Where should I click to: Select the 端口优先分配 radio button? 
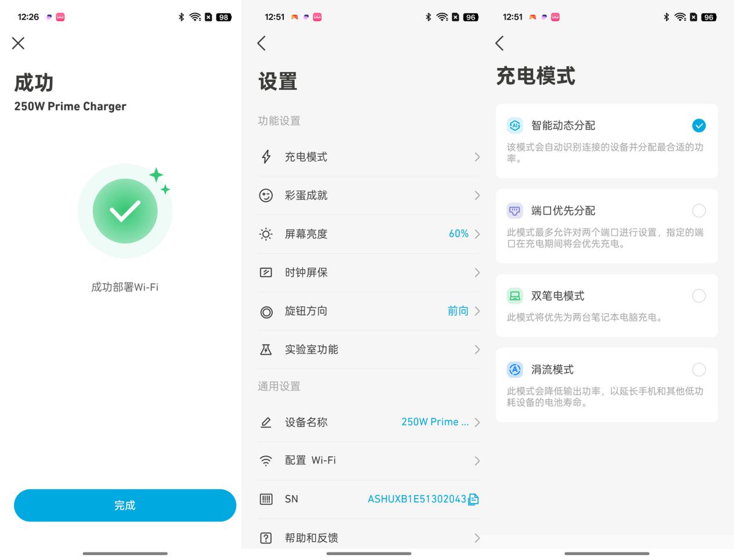(699, 211)
